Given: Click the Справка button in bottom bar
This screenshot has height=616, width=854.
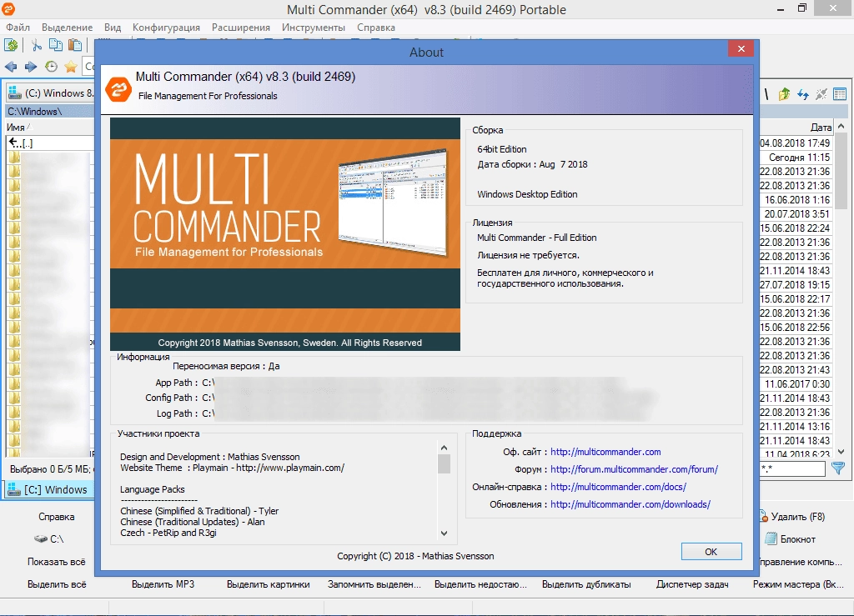Looking at the screenshot, I should 56,517.
